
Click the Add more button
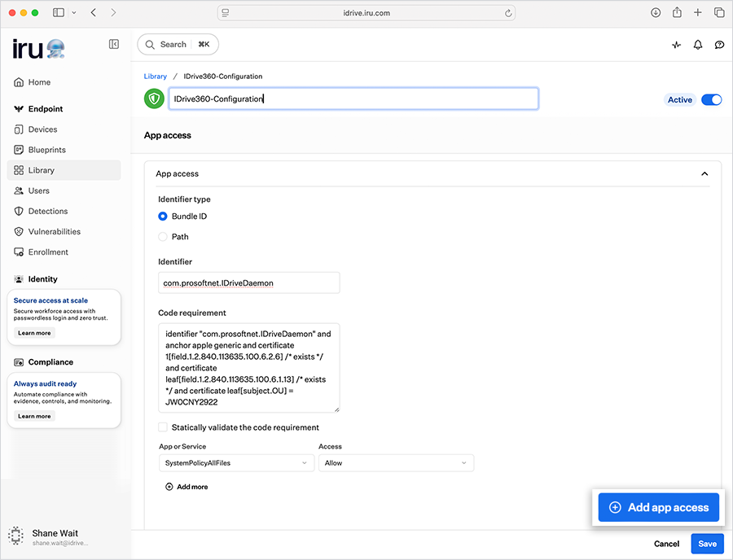click(187, 487)
